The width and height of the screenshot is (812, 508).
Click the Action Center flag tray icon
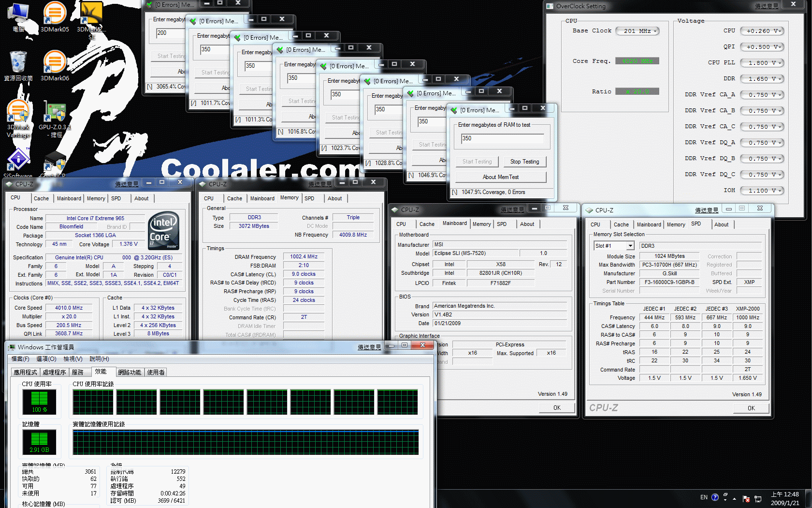(746, 498)
